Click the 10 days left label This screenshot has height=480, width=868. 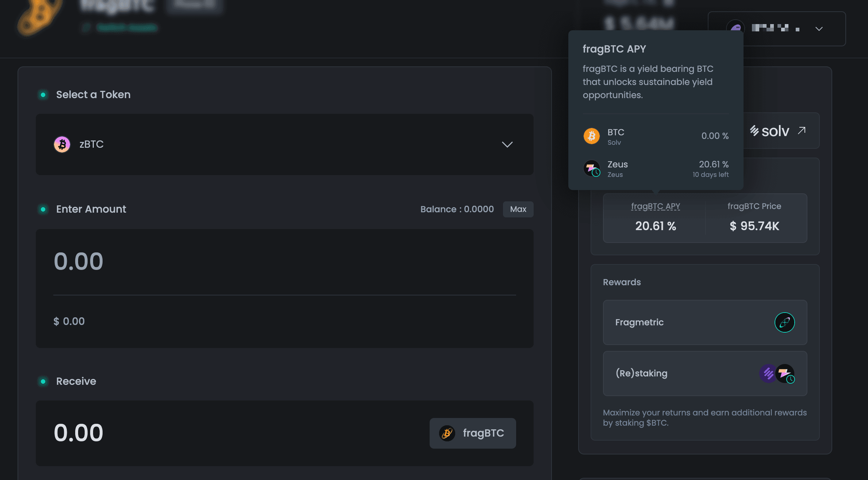coord(710,175)
